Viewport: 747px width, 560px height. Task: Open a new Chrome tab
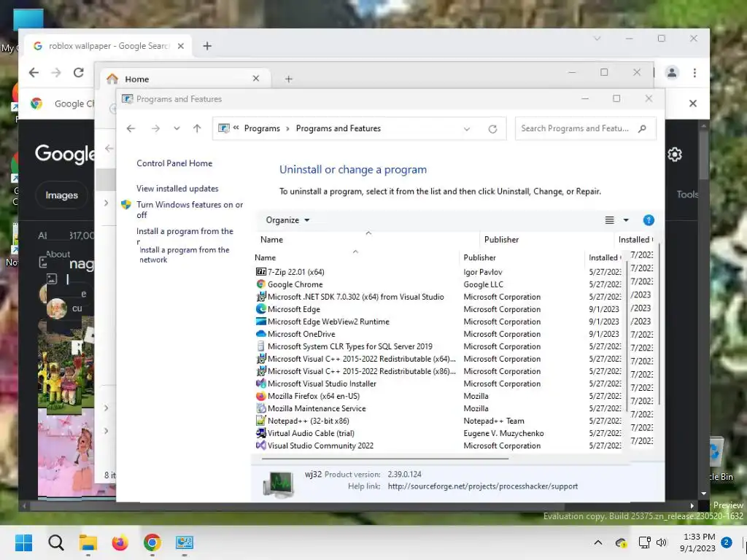coord(206,46)
